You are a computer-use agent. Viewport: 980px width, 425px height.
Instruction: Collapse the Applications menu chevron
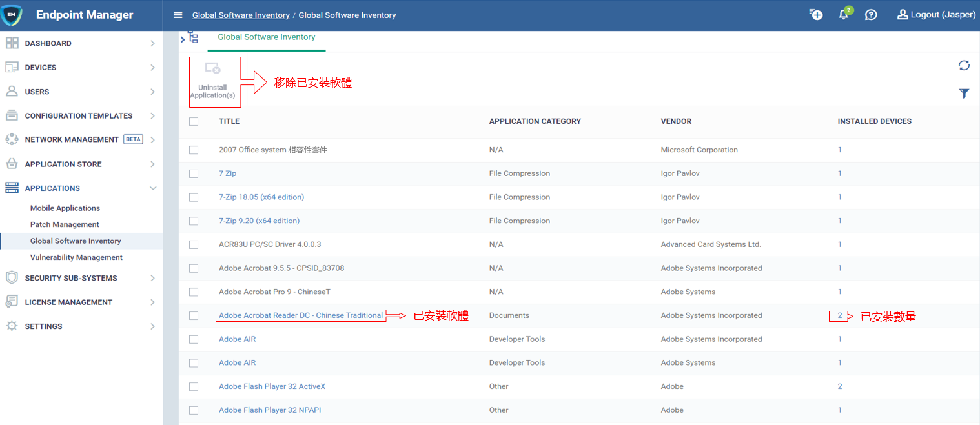pos(152,188)
